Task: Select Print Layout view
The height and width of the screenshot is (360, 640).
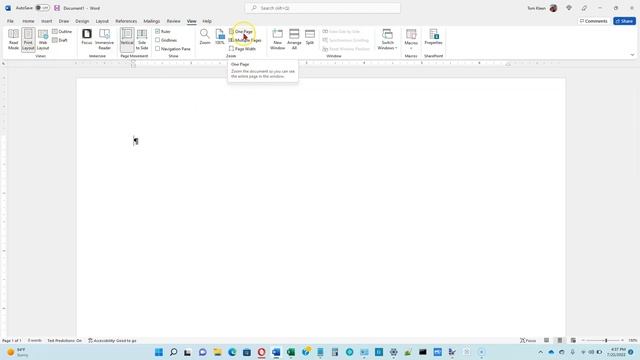Action: (x=28, y=40)
